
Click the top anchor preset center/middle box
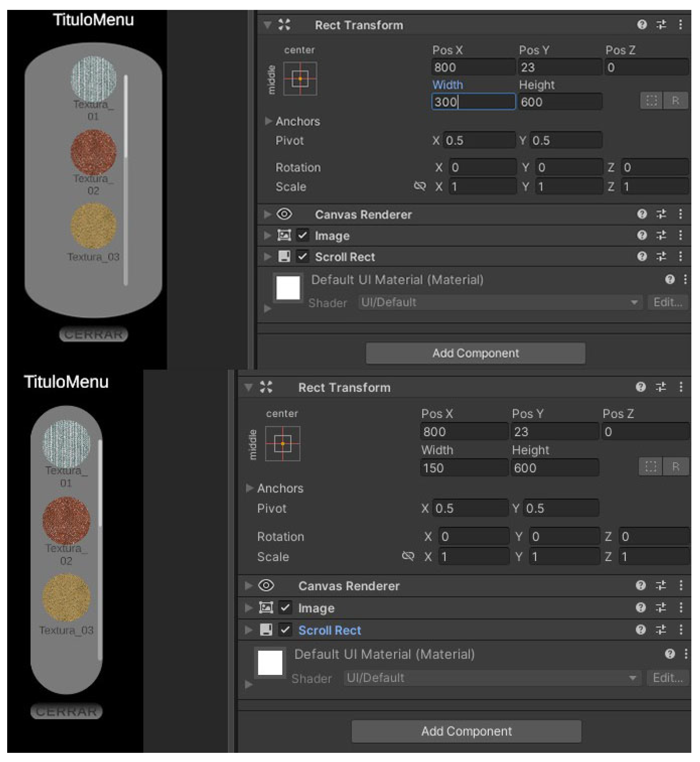pyautogui.click(x=300, y=79)
